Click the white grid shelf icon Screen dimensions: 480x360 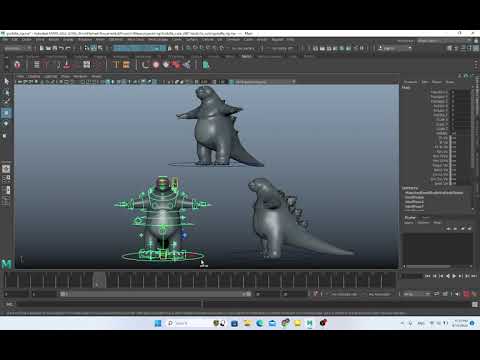tap(87, 65)
